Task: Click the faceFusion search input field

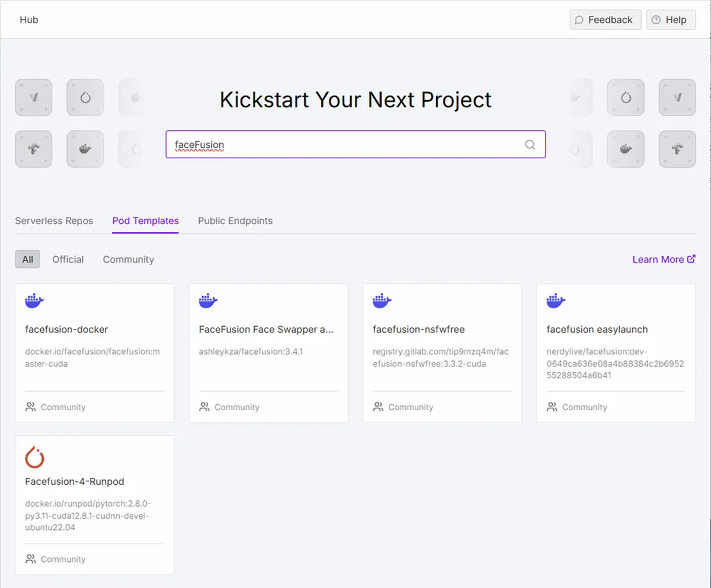Action: 344,145
